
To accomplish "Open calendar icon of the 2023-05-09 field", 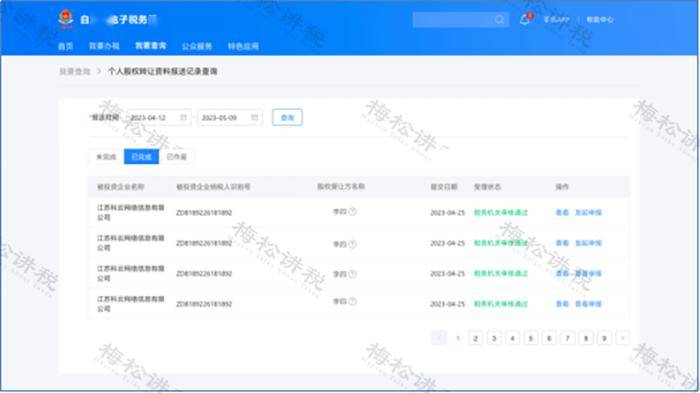I will click(254, 117).
